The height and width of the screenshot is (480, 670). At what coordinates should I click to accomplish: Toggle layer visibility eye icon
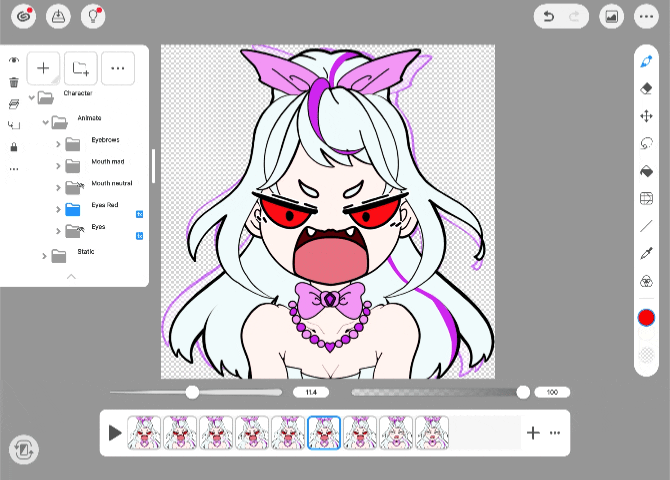pos(14,60)
